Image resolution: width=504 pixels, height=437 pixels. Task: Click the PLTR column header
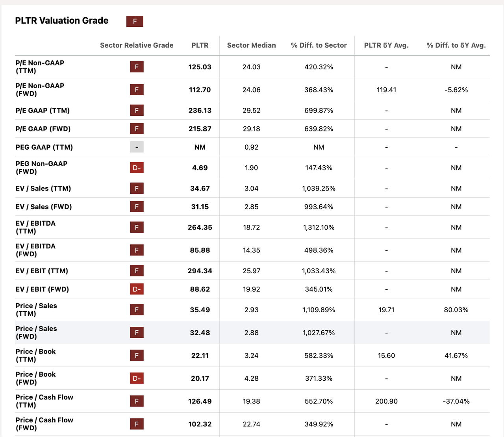[x=200, y=45]
